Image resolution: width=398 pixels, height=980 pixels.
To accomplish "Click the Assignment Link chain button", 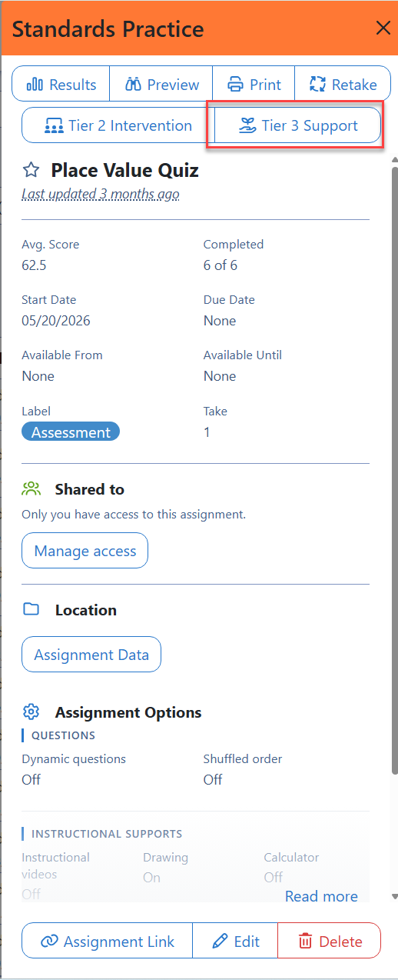I will [x=107, y=941].
